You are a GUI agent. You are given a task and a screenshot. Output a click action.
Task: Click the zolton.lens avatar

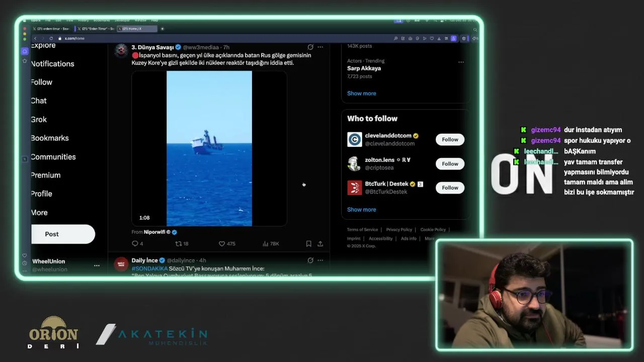(355, 163)
